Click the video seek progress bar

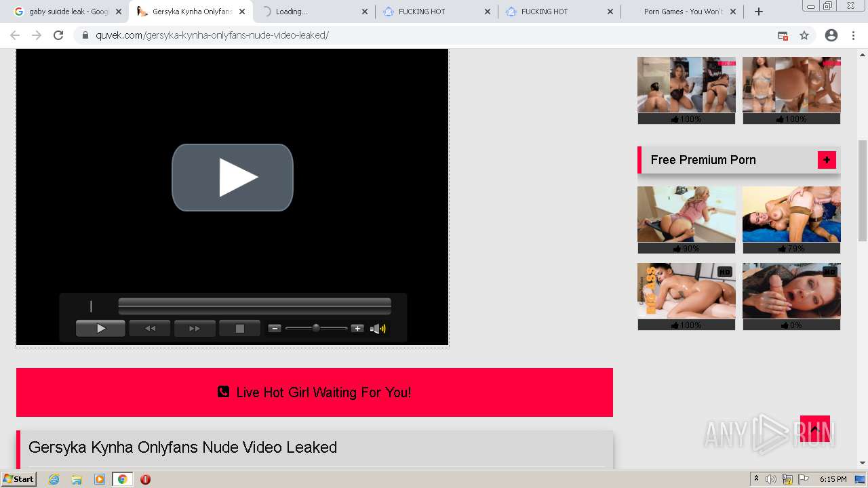point(254,306)
